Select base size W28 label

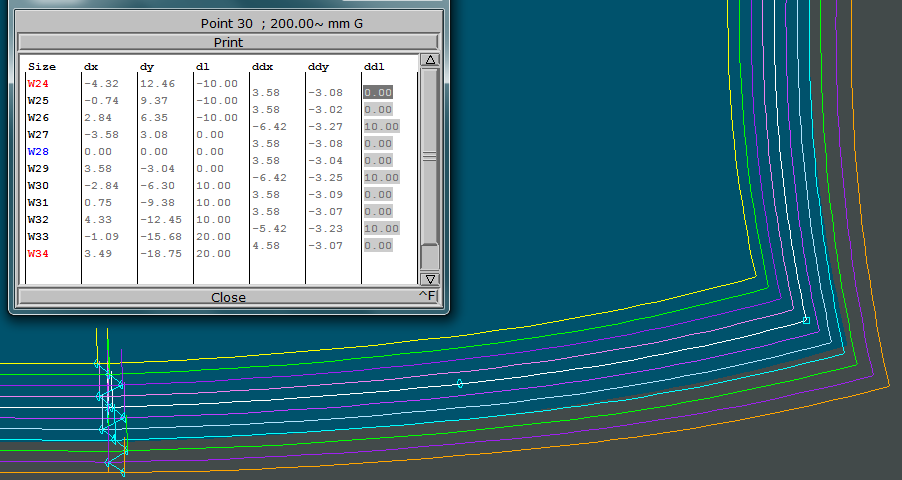coord(38,151)
